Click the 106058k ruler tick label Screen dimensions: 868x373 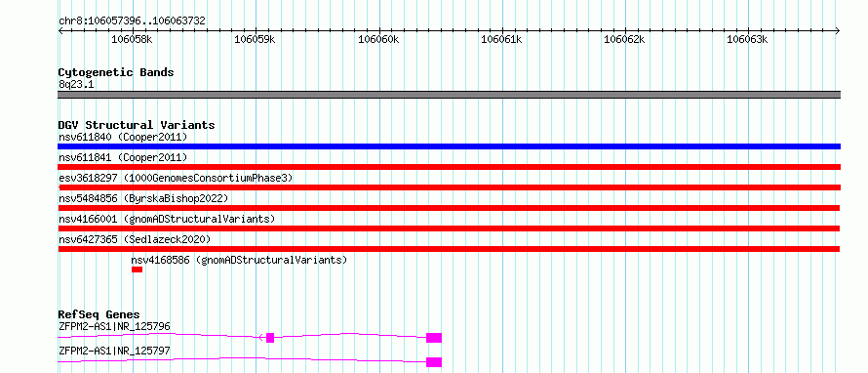132,39
